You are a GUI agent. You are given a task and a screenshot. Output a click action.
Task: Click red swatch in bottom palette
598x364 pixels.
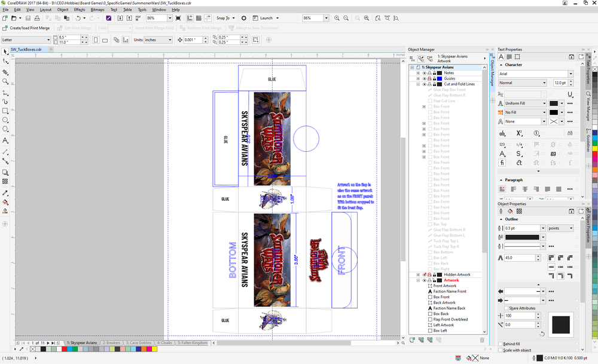click(65, 348)
